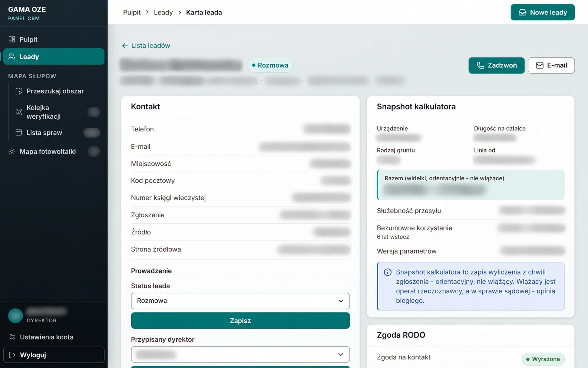
Task: Click the Przeszukaj obszar selection icon
Action: point(19,91)
